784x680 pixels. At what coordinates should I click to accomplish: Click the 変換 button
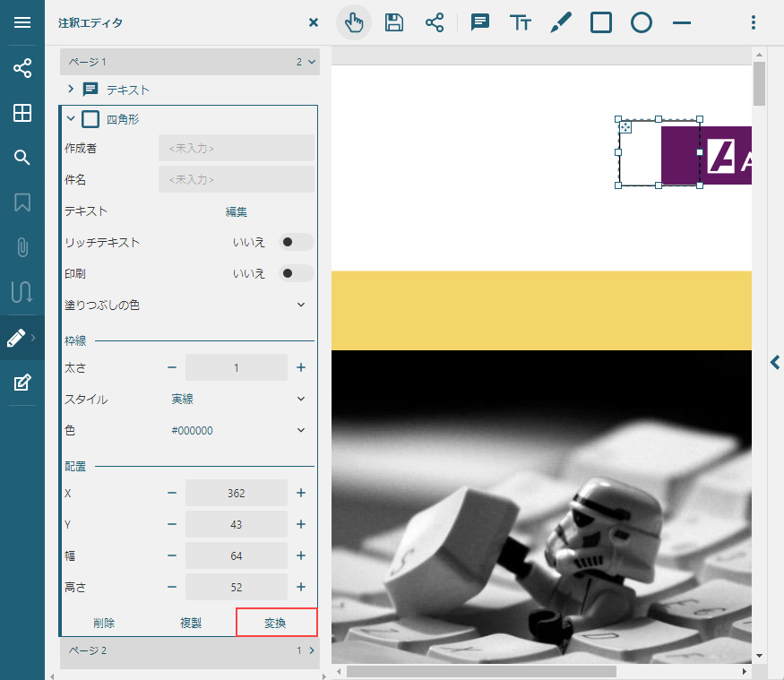pos(275,623)
